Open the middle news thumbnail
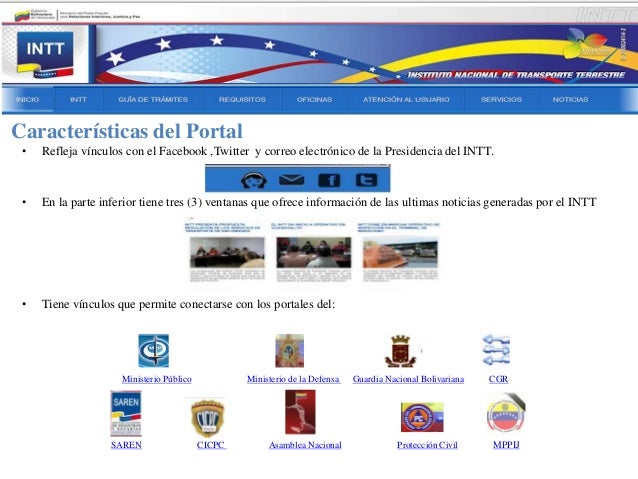Image resolution: width=638 pixels, height=479 pixels. [314, 253]
